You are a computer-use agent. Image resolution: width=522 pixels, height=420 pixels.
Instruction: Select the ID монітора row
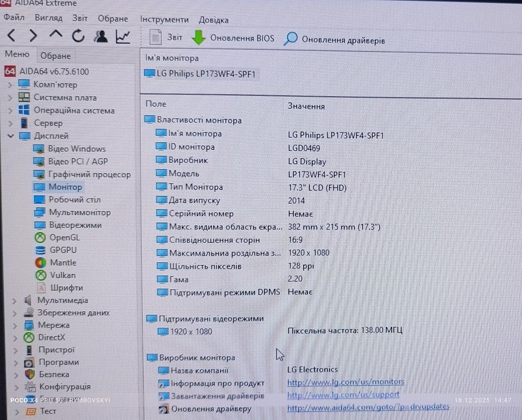pos(238,147)
